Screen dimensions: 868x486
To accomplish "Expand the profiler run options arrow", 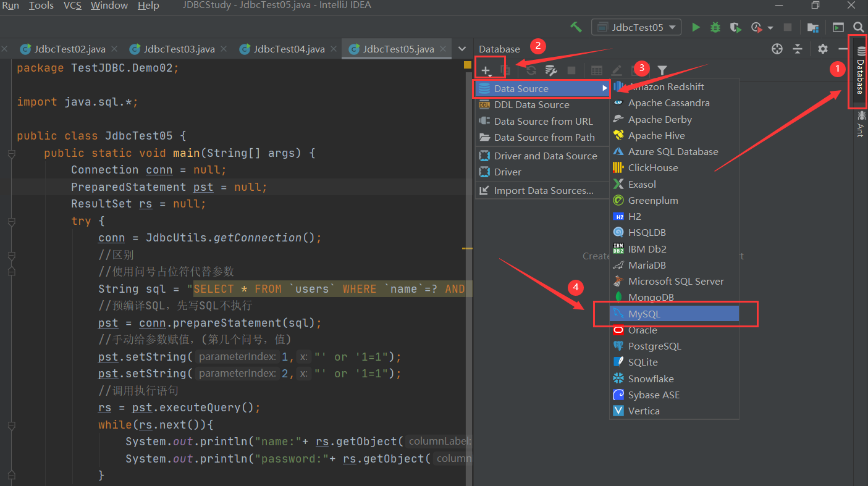I will [x=770, y=28].
